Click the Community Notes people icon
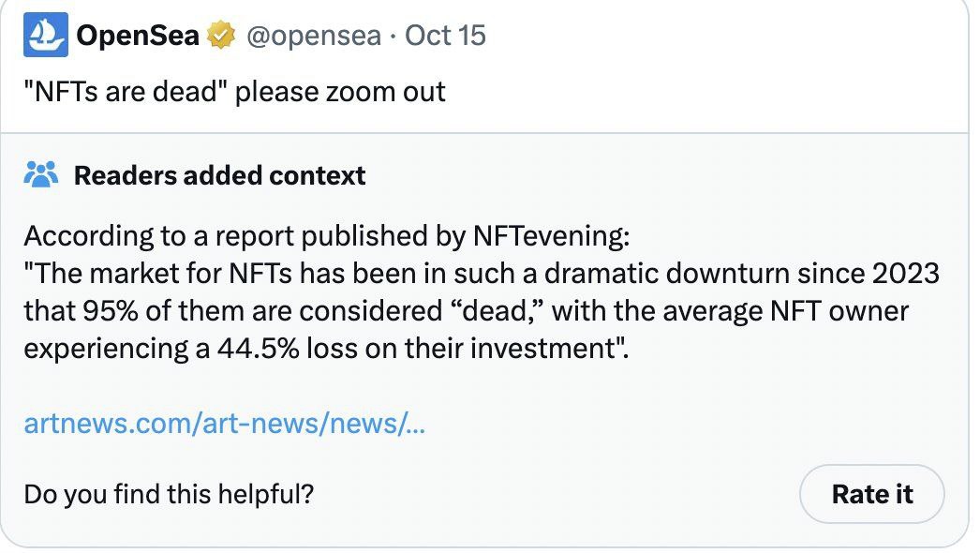980x553 pixels. click(40, 175)
